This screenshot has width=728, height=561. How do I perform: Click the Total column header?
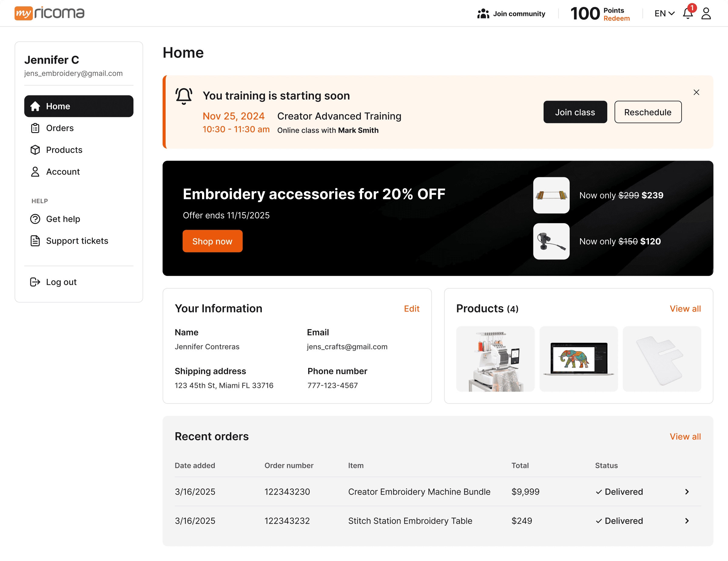point(520,466)
